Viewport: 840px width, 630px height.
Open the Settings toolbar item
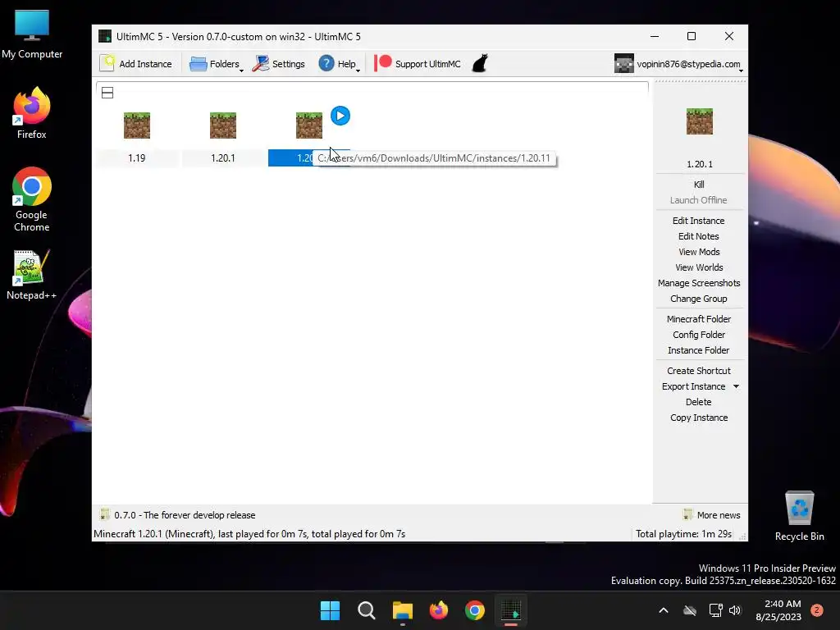pos(279,64)
